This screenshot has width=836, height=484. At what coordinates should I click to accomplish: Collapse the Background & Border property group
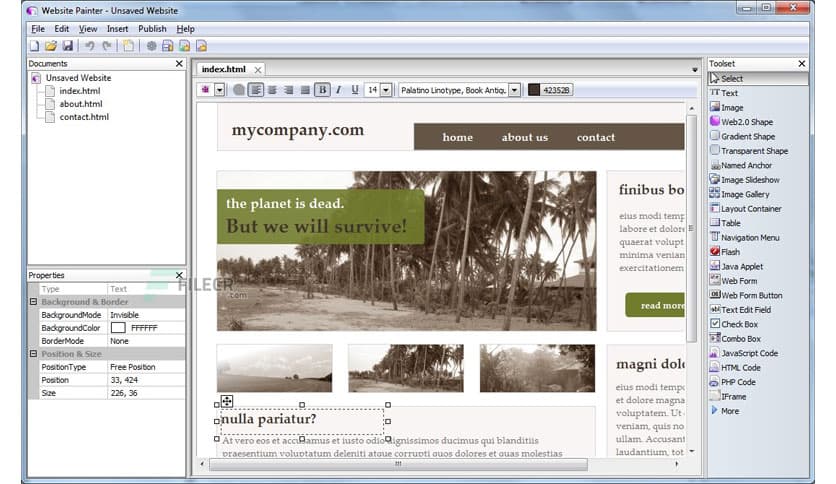[33, 302]
